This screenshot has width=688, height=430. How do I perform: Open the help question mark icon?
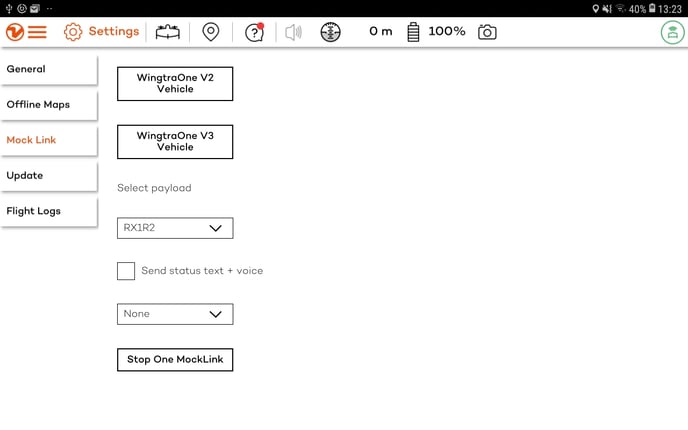[x=254, y=32]
